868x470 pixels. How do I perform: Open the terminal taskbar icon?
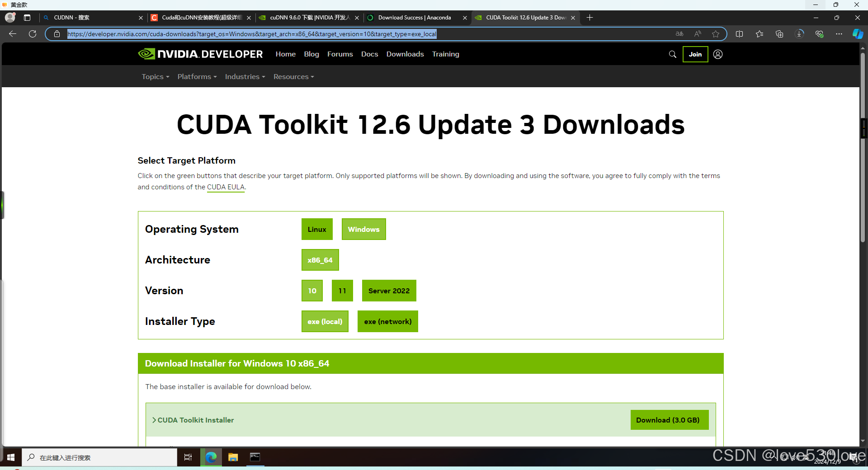[255, 457]
